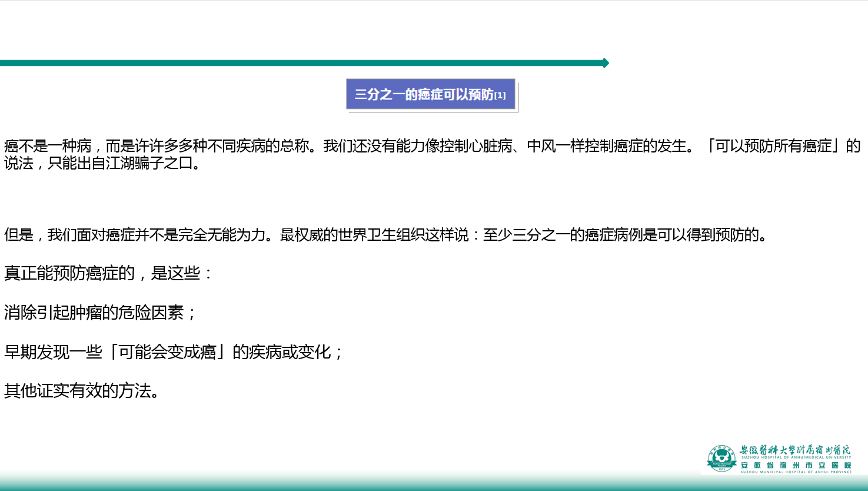Click the blue title box 三分之一的癌症可以预防

pos(430,95)
